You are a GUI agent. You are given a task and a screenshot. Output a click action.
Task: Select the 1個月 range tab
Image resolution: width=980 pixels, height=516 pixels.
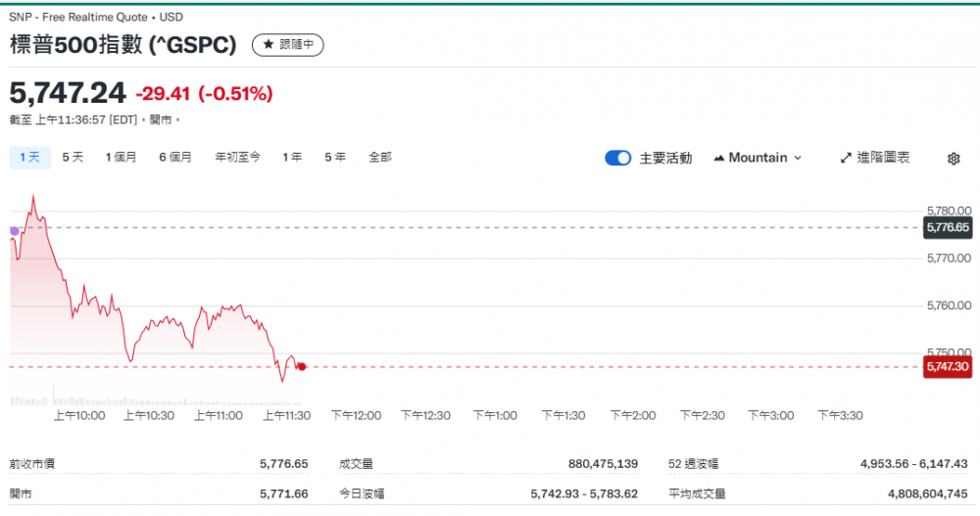click(122, 157)
